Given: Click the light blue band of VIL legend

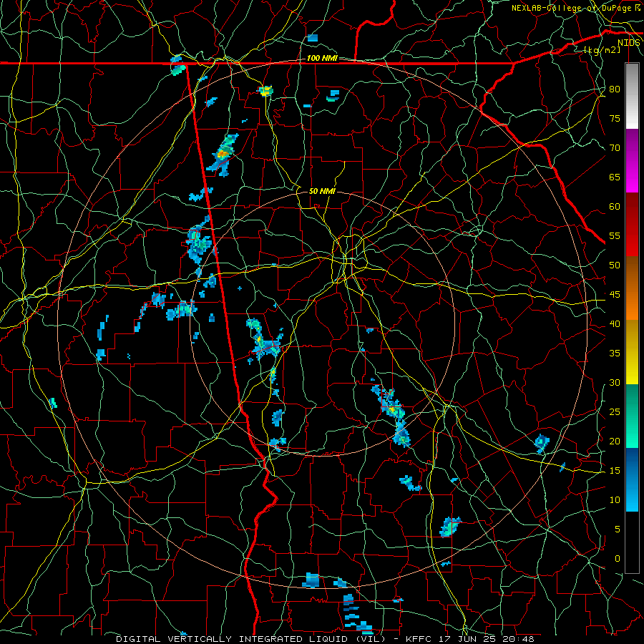Looking at the screenshot, I should coord(632,501).
